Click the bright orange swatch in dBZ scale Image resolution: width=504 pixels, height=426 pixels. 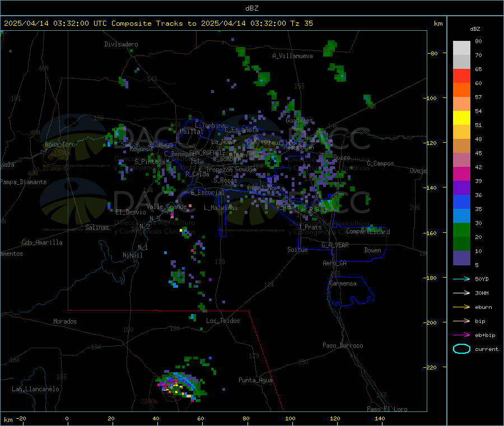click(x=461, y=90)
